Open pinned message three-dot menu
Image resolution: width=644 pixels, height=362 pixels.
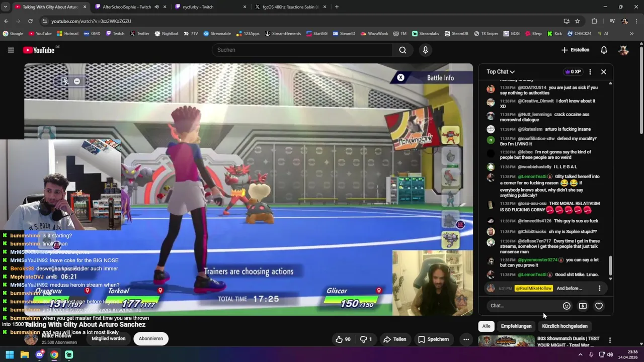point(599,289)
